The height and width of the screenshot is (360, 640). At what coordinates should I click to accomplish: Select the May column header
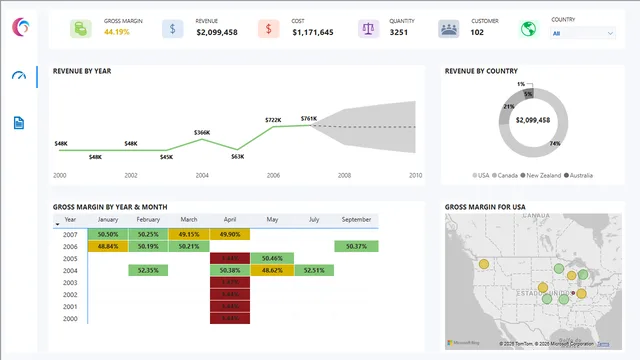(272, 220)
